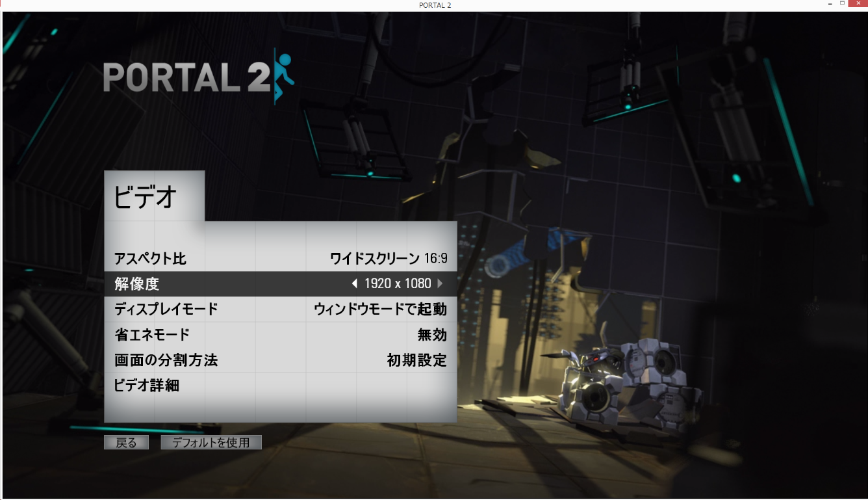The image size is (868, 500).
Task: Click the PORTAL 2 logo
Action: pos(199,77)
